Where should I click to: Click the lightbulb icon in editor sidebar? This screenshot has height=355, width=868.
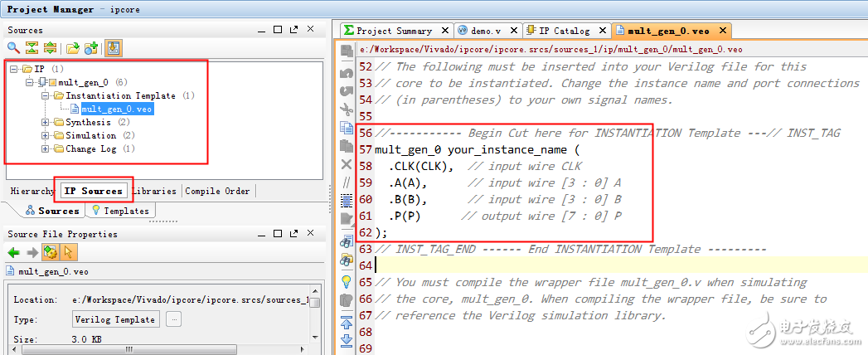pos(347,282)
